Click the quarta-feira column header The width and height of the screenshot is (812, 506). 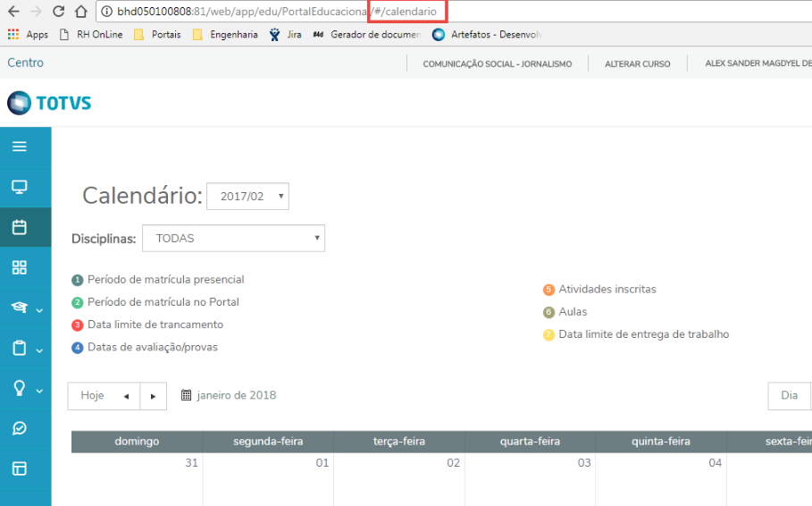(x=531, y=442)
